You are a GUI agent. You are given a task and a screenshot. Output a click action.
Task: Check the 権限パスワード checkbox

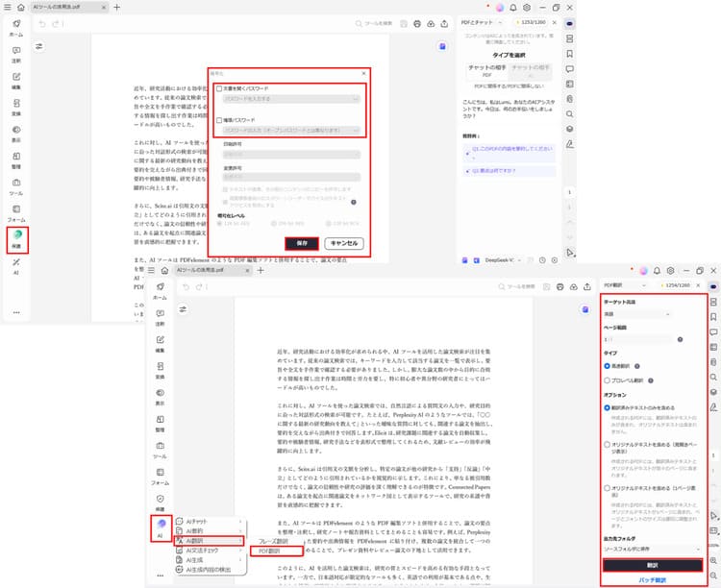pos(219,120)
